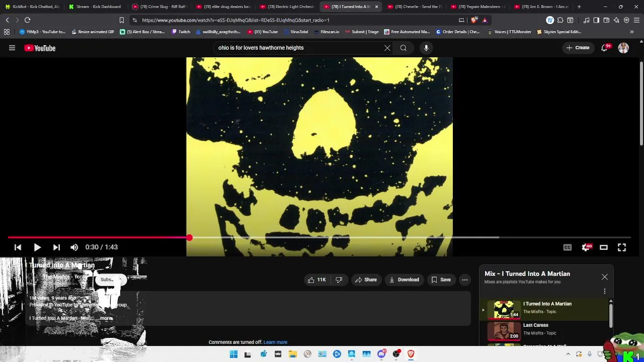Open Brave VPN shield icon

point(626,20)
